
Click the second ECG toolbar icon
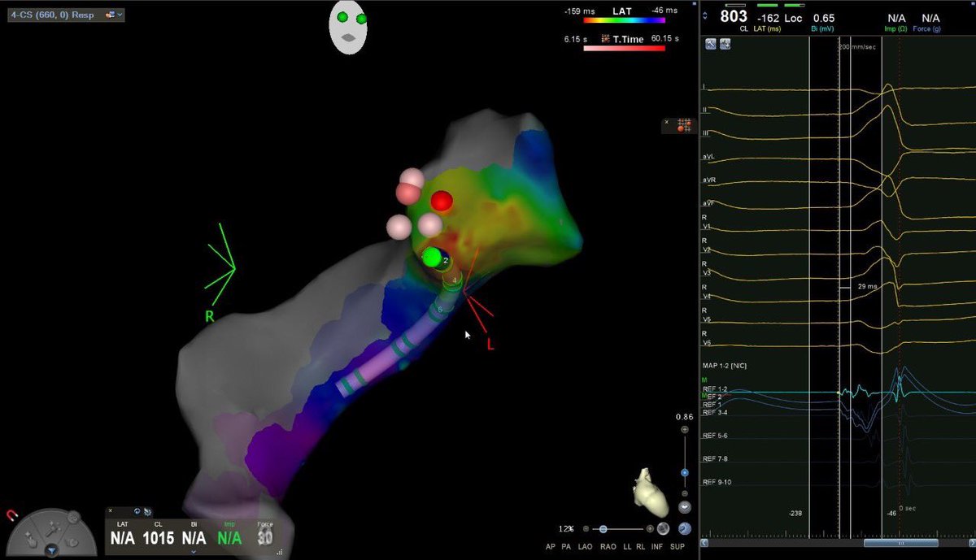pyautogui.click(x=725, y=44)
